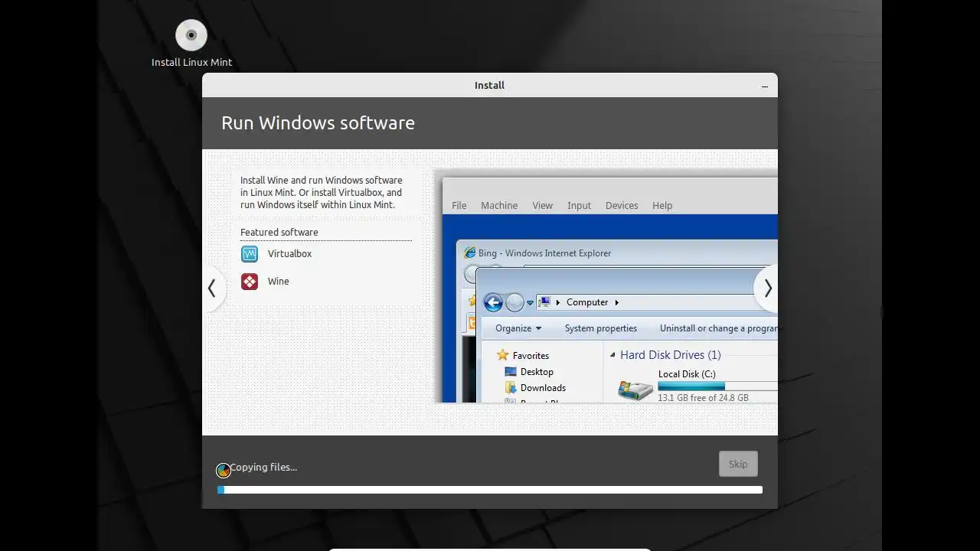Select Desktop in navigation pane
This screenshot has width=980, height=551.
pos(537,372)
